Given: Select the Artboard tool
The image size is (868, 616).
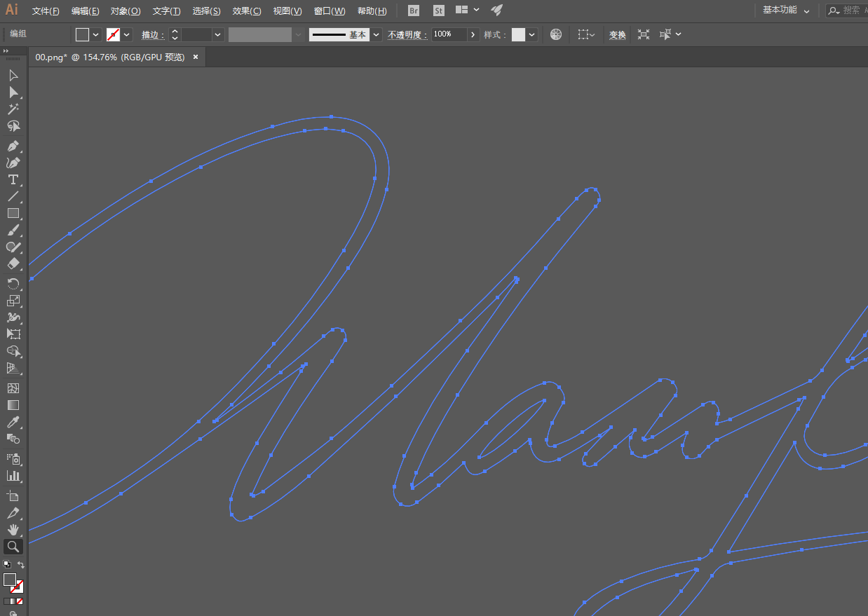Looking at the screenshot, I should pos(13,496).
